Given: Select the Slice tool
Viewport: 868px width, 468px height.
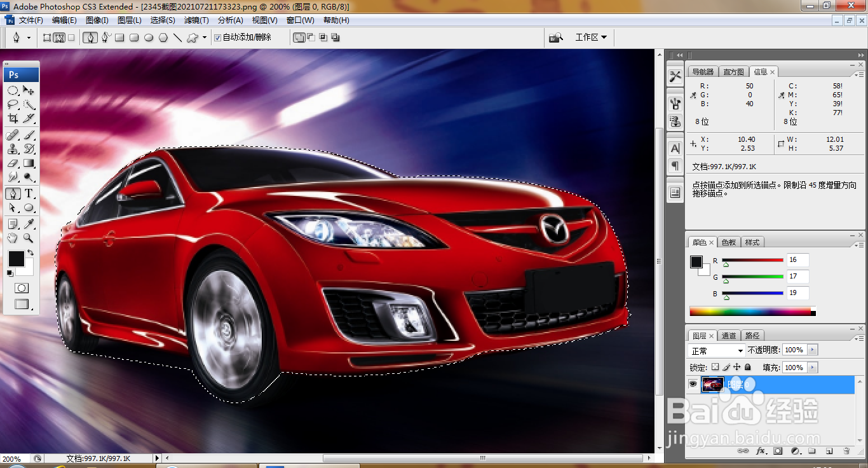Looking at the screenshot, I should tap(29, 118).
